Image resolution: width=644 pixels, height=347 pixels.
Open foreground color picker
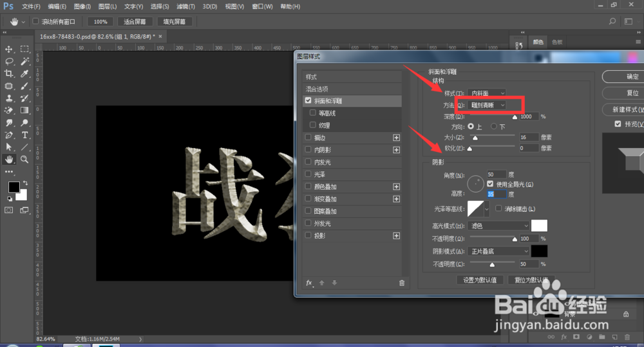coord(14,187)
